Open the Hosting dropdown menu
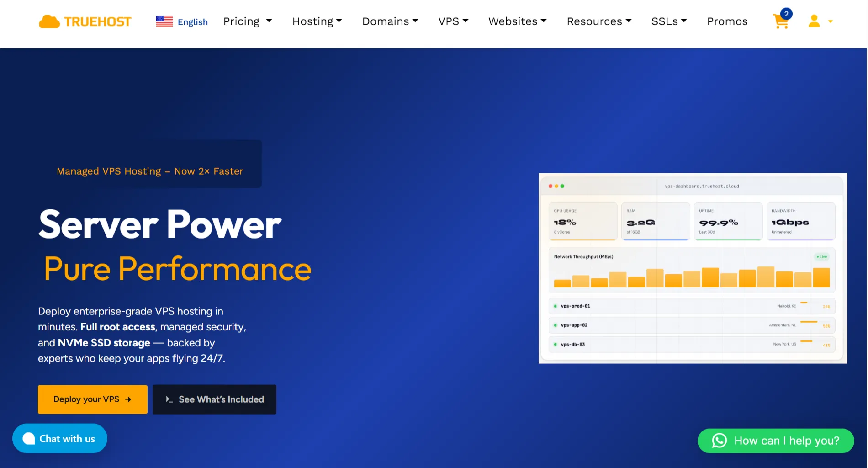Screen dimensions: 868x468 pos(317,21)
